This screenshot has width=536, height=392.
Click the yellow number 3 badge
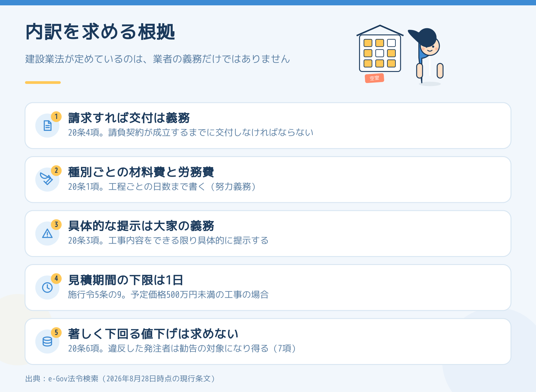pos(56,225)
